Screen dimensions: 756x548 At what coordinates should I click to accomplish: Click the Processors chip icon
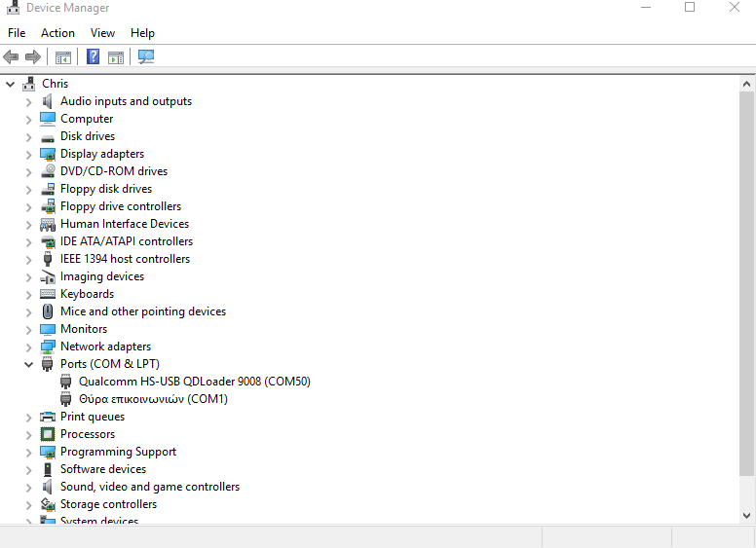point(47,434)
